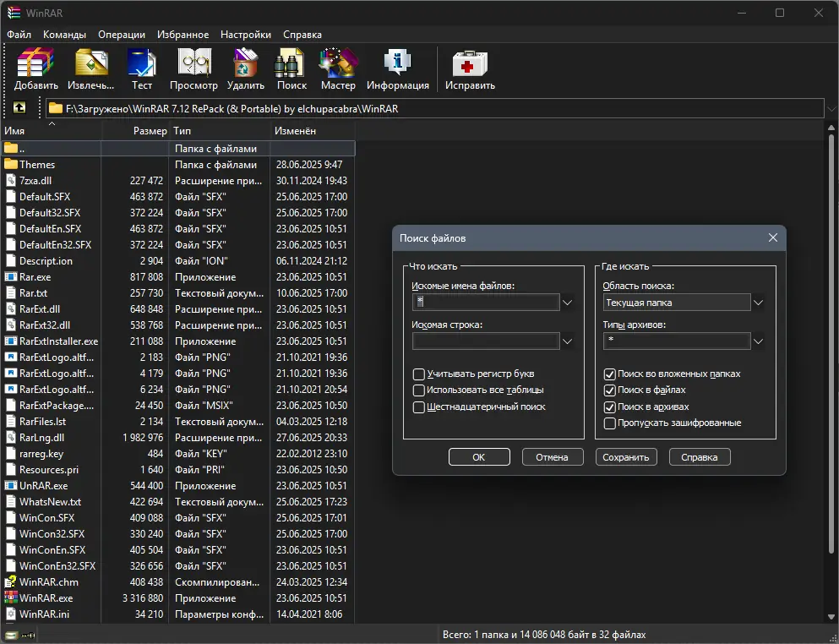The width and height of the screenshot is (839, 644).
Task: Click the Искомая строка input field
Action: (x=486, y=341)
